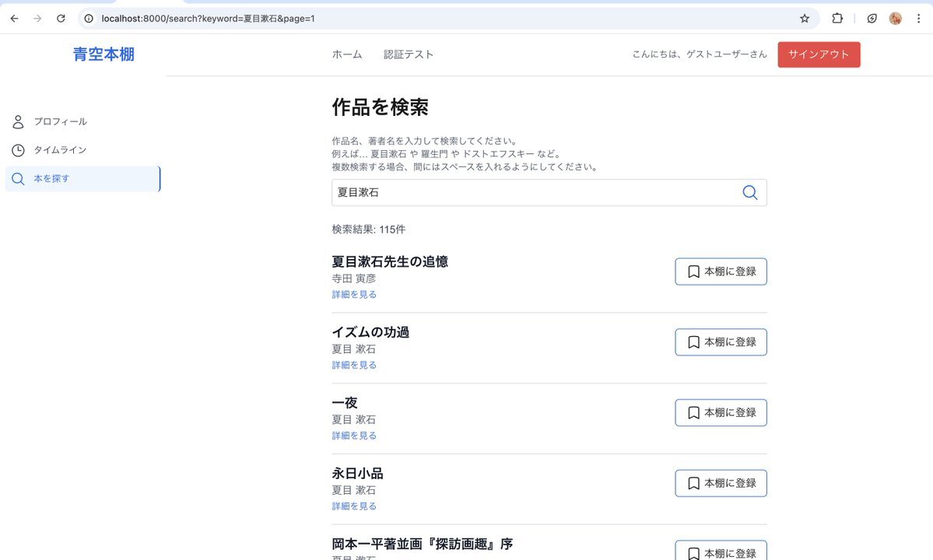Open 詳細を見る link for 永日小品
The image size is (933, 560).
click(354, 506)
